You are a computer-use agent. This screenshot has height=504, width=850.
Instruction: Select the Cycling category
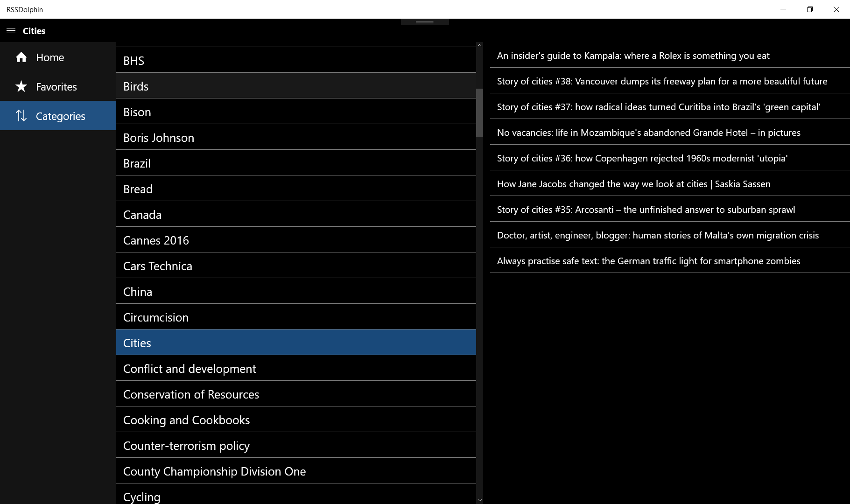(296, 494)
